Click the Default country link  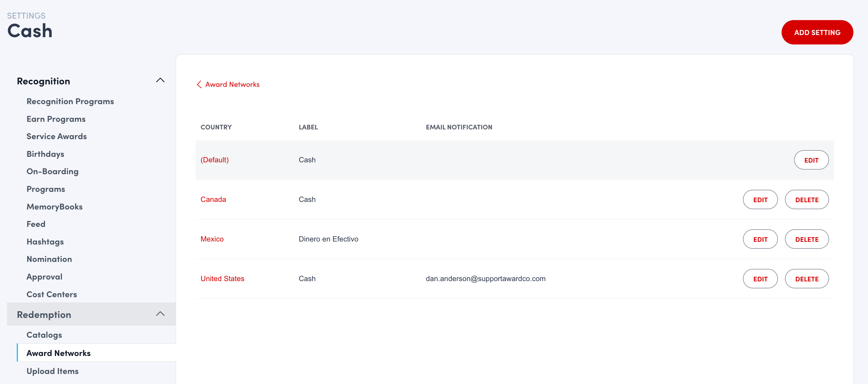pyautogui.click(x=214, y=160)
